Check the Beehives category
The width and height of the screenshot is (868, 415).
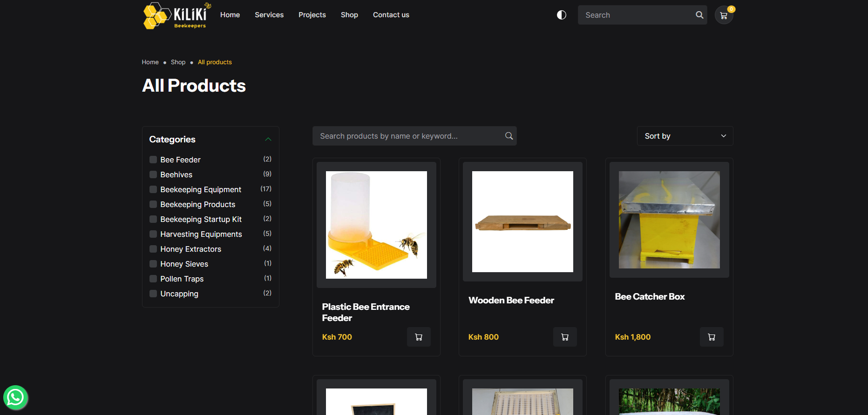[153, 174]
